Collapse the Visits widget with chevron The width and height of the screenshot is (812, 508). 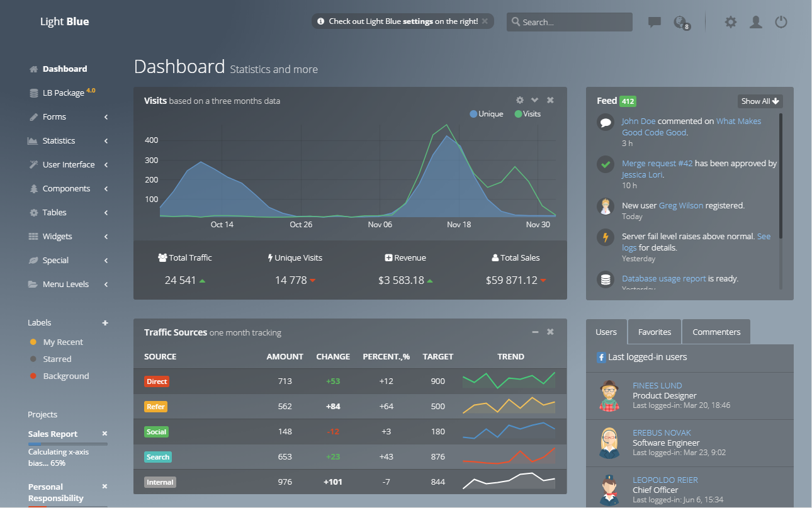(x=534, y=100)
